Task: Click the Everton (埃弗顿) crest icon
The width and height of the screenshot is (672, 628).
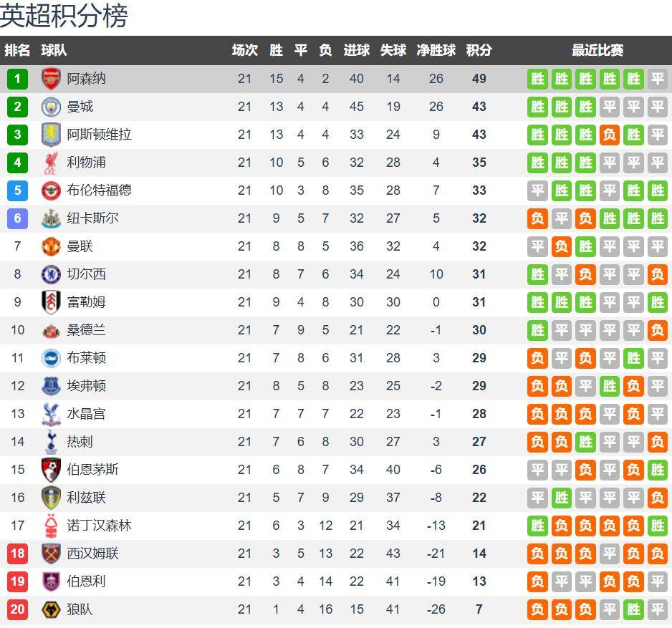Action: 51,386
